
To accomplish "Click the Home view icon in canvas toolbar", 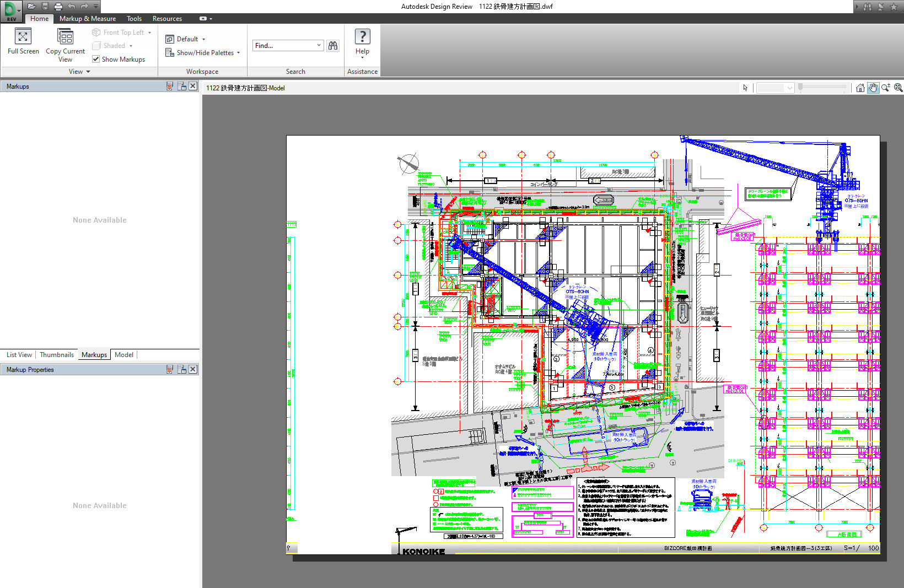I will coord(860,88).
